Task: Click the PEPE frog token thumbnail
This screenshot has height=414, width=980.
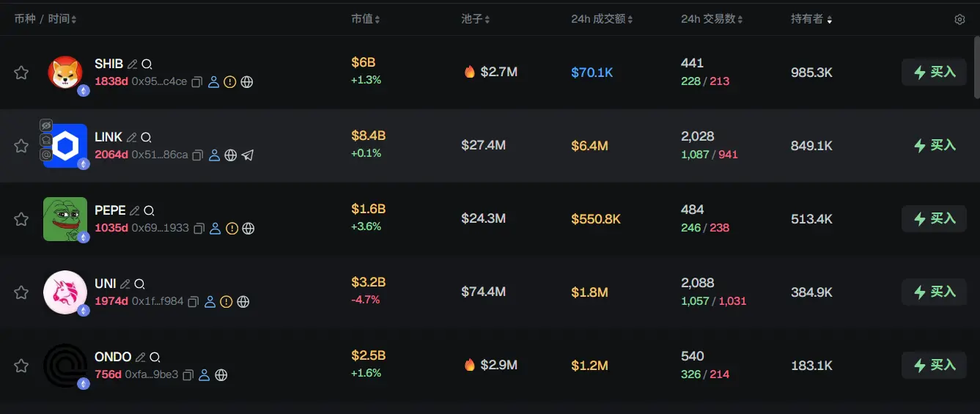Action: (65, 218)
